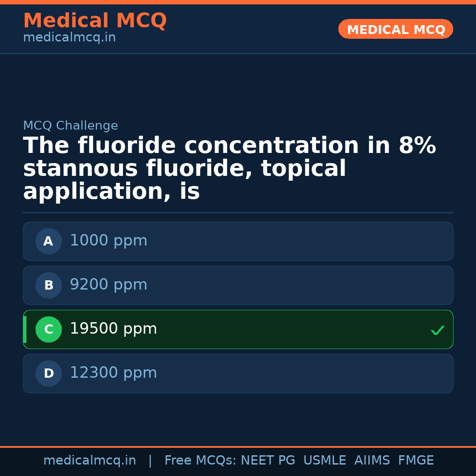Visit medicalmcq.in link under the header title
The image size is (476, 476).
click(x=69, y=38)
